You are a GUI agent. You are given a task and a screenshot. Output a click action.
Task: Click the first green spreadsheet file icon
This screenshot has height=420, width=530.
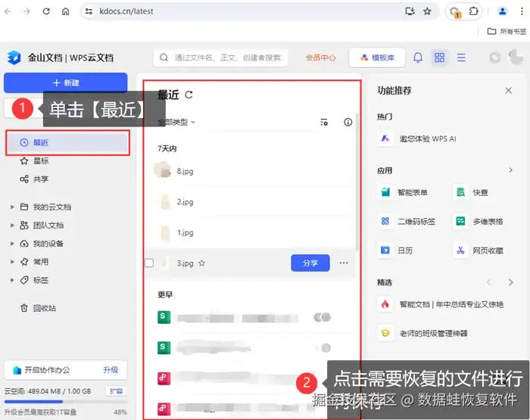[x=164, y=317]
